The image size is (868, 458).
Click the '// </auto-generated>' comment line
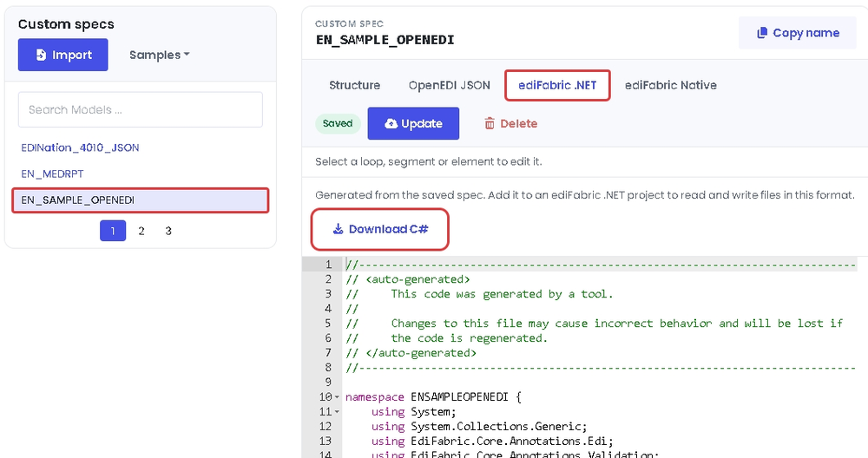[x=411, y=353]
